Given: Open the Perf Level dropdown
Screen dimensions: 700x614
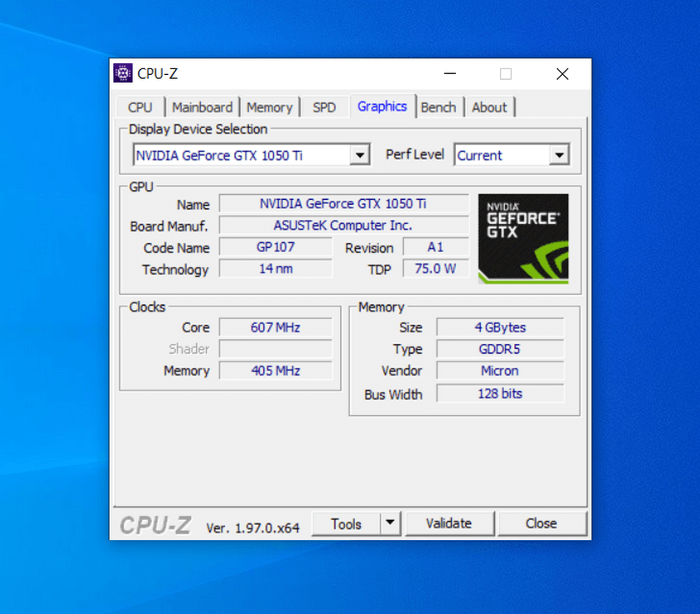Looking at the screenshot, I should (559, 155).
